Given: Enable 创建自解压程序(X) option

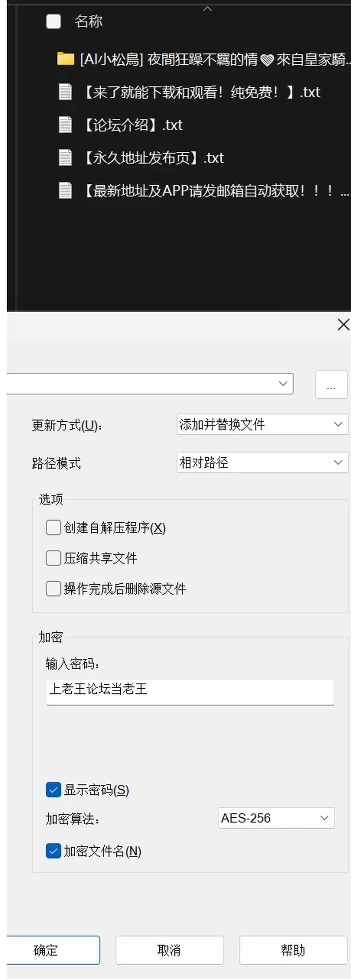Looking at the screenshot, I should coord(53,528).
